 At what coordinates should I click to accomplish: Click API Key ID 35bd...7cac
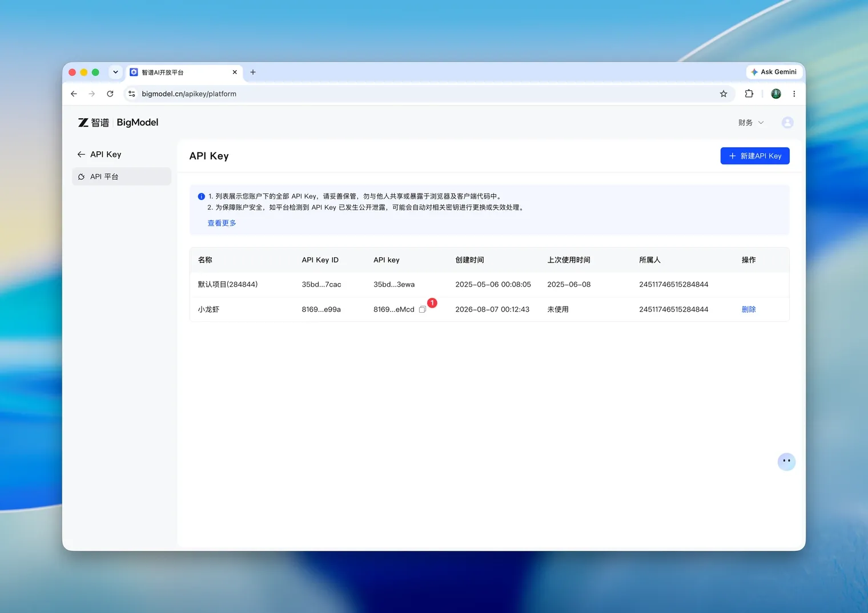coord(322,284)
